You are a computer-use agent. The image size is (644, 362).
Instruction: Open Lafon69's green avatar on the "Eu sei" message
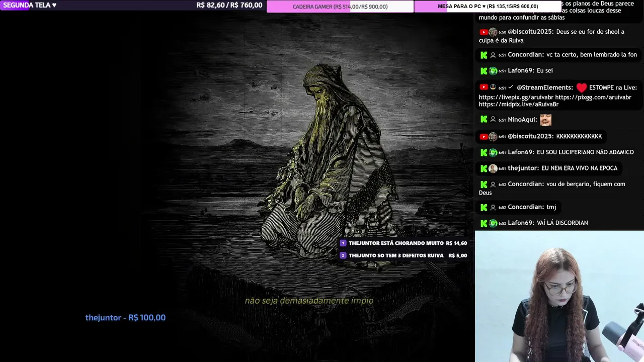click(493, 71)
